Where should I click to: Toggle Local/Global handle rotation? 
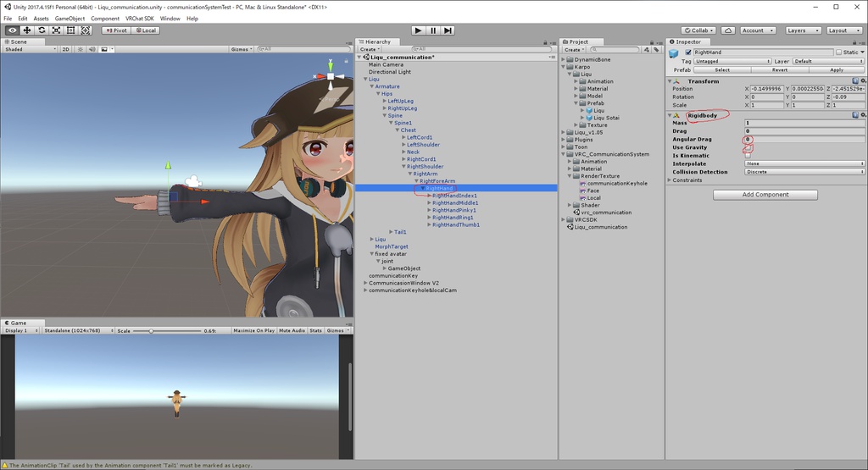click(146, 30)
